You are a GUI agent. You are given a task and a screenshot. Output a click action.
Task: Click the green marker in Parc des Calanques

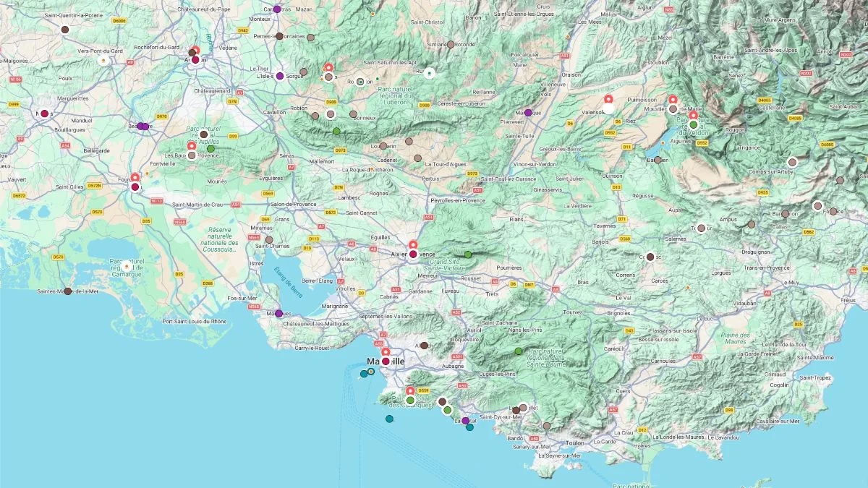tap(410, 400)
